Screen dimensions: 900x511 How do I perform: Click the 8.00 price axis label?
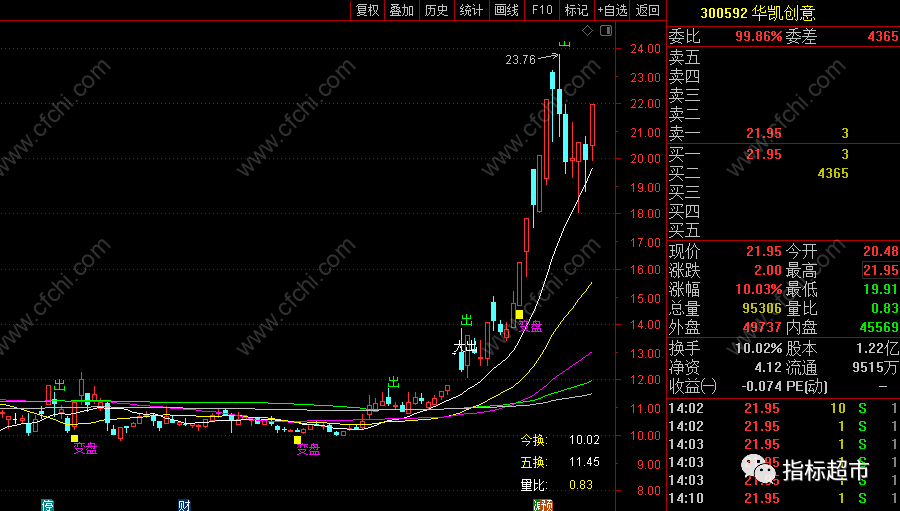tap(649, 490)
